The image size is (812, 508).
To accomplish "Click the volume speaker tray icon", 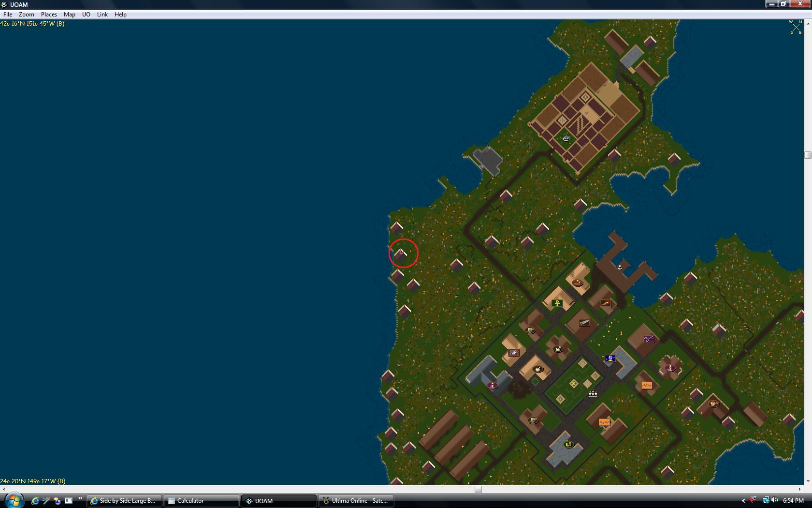I will click(775, 501).
